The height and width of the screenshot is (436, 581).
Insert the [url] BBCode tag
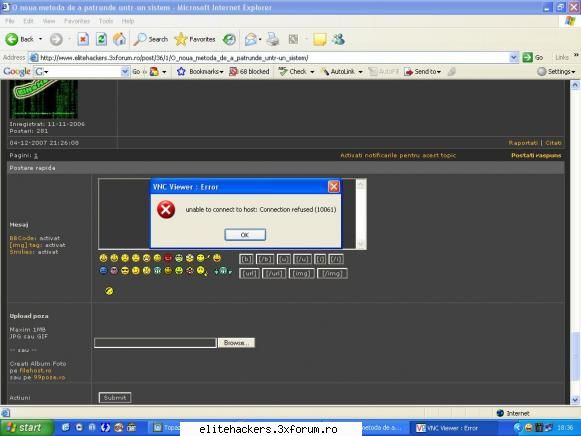(249, 273)
